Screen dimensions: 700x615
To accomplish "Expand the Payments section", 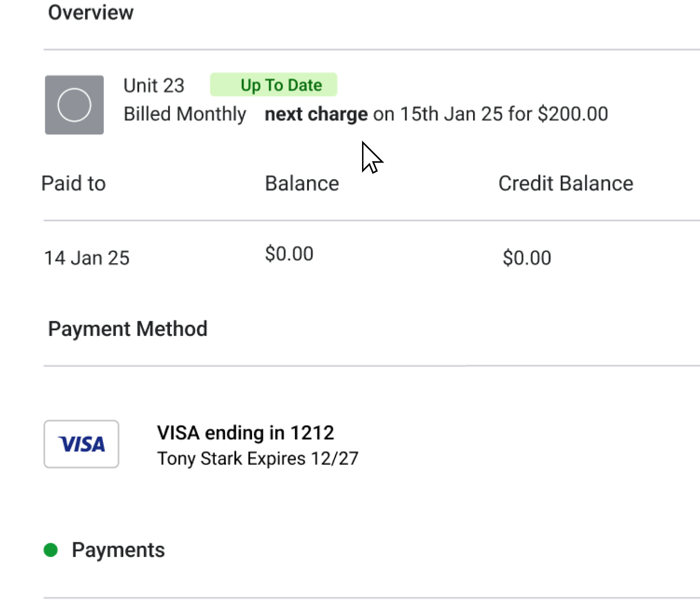I will pyautogui.click(x=118, y=550).
